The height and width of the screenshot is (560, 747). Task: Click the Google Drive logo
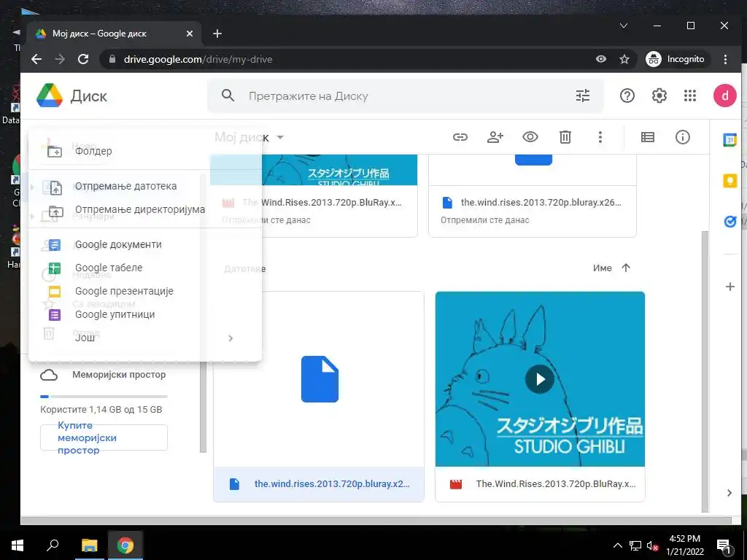[x=50, y=96]
